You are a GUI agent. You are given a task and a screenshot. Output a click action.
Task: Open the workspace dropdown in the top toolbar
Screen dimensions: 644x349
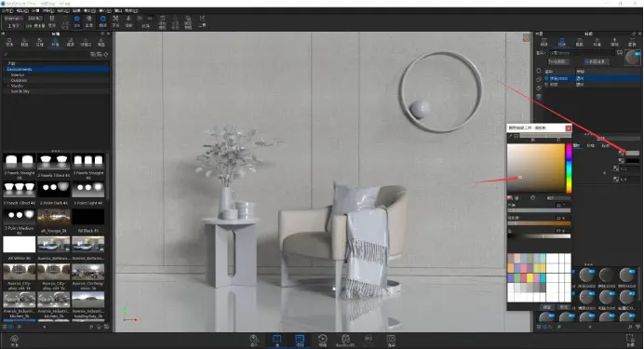click(13, 19)
